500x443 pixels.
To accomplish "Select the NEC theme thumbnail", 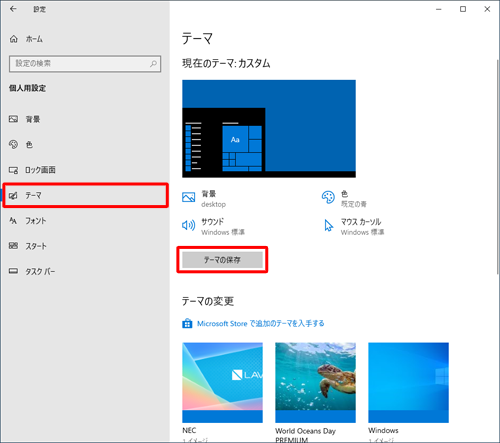I will point(222,383).
